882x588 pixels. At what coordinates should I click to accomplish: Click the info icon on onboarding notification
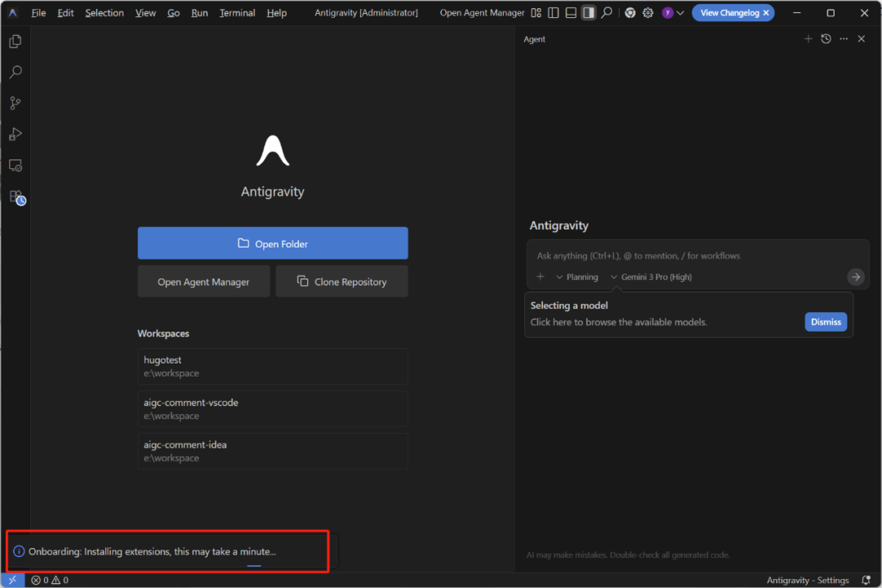coord(19,551)
